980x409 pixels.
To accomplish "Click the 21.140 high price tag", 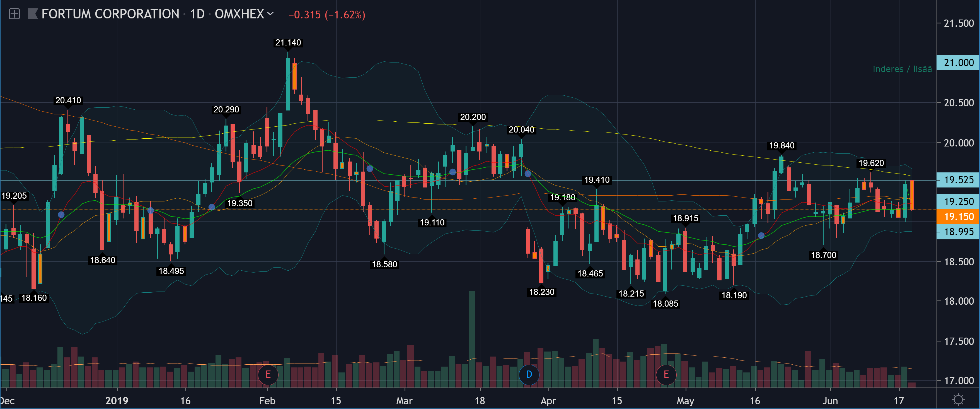I will (x=288, y=43).
